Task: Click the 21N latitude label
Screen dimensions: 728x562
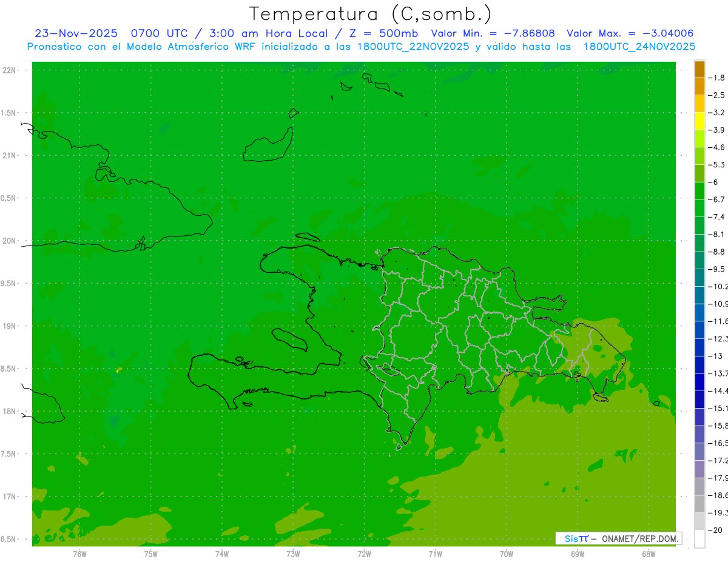Action: pyautogui.click(x=10, y=155)
